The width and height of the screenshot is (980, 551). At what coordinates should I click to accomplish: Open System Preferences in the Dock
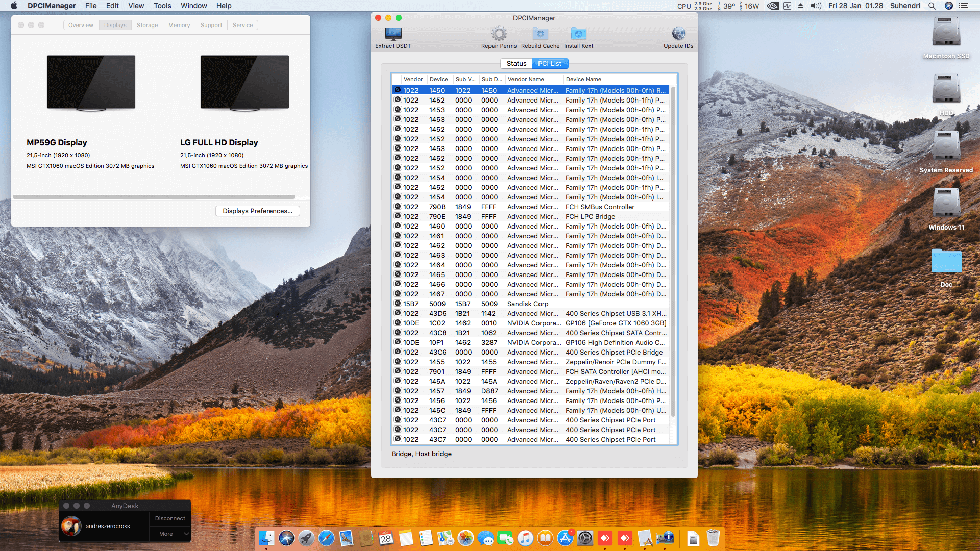pos(585,538)
